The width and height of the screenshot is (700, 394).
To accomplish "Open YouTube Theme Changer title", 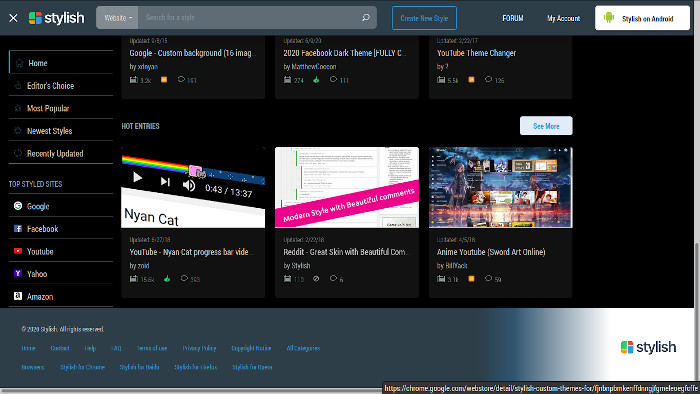I will pyautogui.click(x=476, y=53).
